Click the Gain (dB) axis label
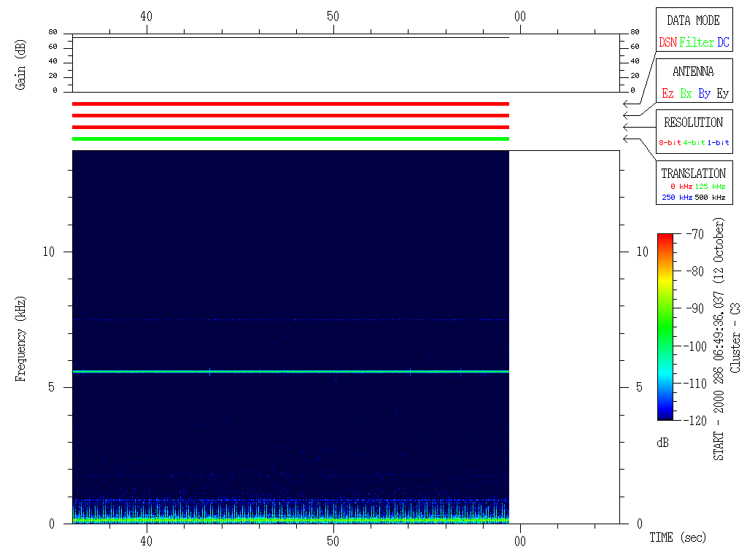This screenshot has width=747, height=560. point(20,63)
